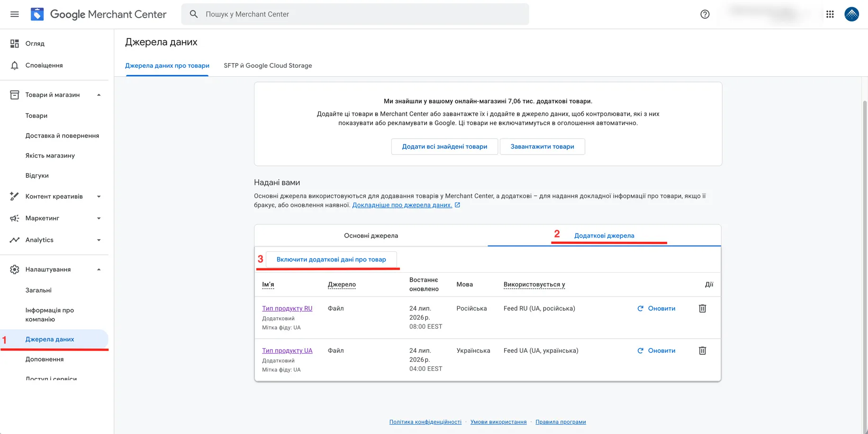The width and height of the screenshot is (868, 434).
Task: Click the Сповіщення bell icon
Action: click(x=15, y=65)
